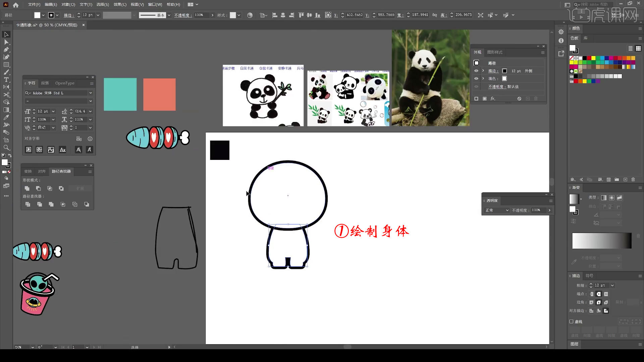This screenshot has height=362, width=644.
Task: Toggle visibility of the Stroke (描边) appearance row
Action: pyautogui.click(x=476, y=71)
